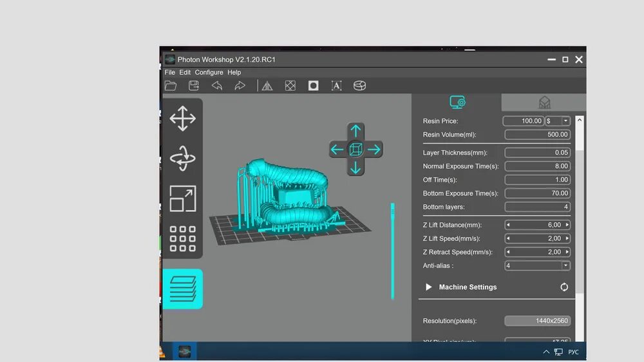The height and width of the screenshot is (362, 644).
Task: Click the highlighted Slice layers button
Action: coord(183,289)
